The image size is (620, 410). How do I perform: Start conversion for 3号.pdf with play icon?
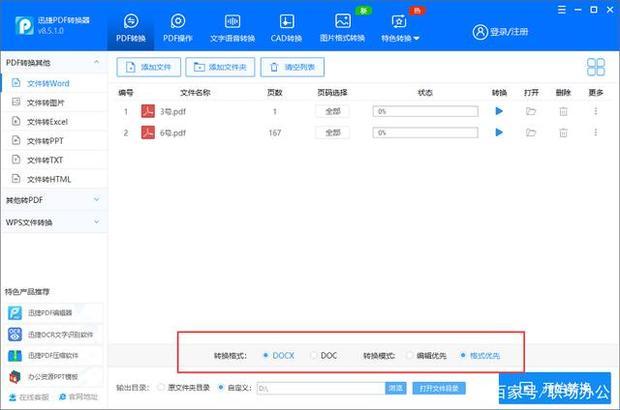pyautogui.click(x=499, y=111)
